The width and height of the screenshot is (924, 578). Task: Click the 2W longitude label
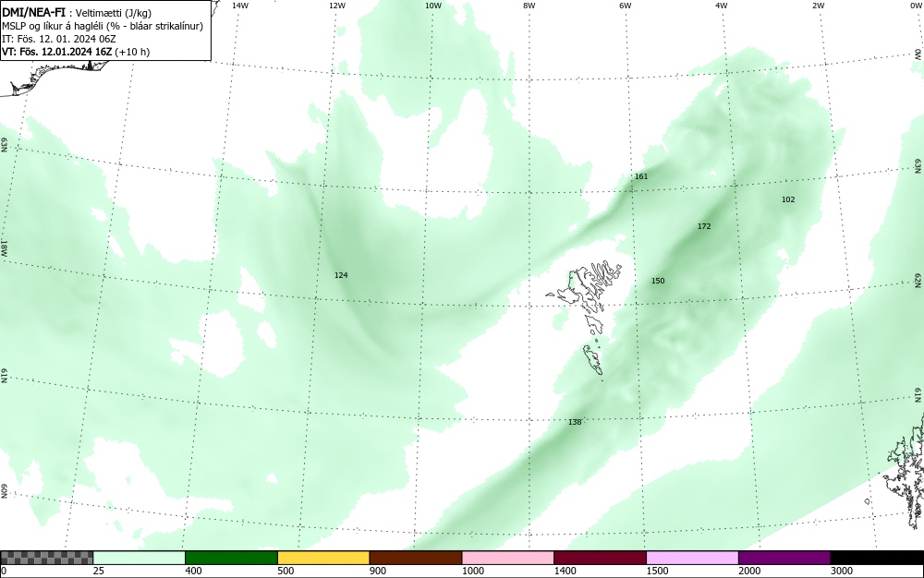(x=818, y=6)
